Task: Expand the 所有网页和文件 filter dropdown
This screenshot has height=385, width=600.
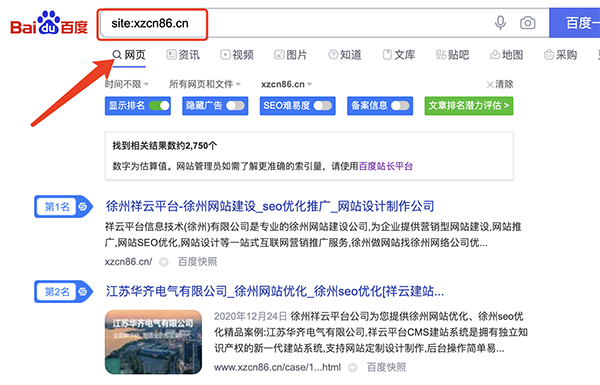Action: point(205,84)
